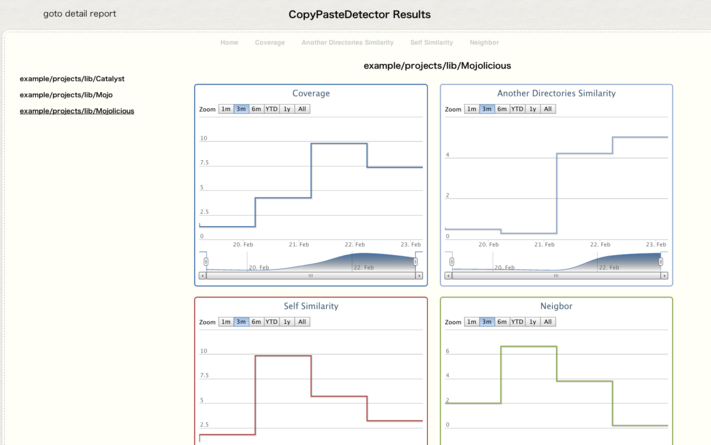
Task: Set Self Similarity chart zoom to YTD
Action: pos(272,322)
